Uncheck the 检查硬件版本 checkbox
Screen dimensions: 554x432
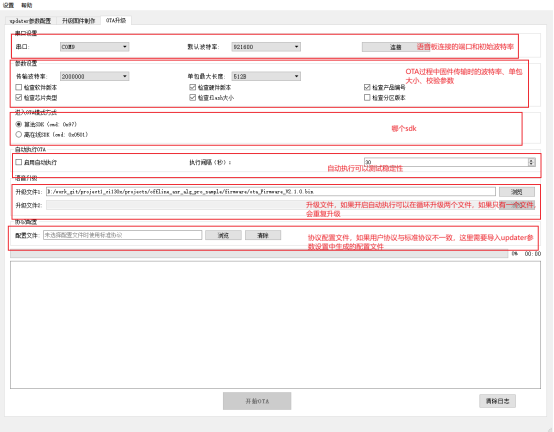(x=193, y=87)
